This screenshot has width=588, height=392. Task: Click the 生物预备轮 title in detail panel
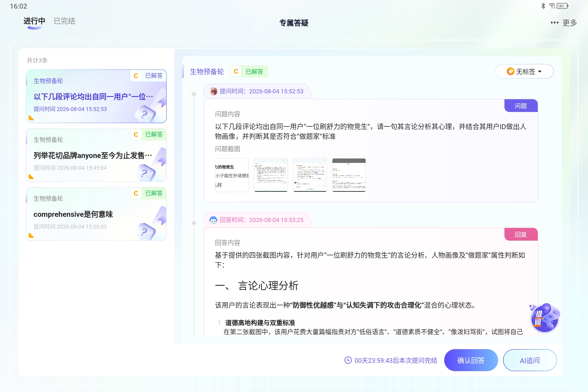[207, 72]
